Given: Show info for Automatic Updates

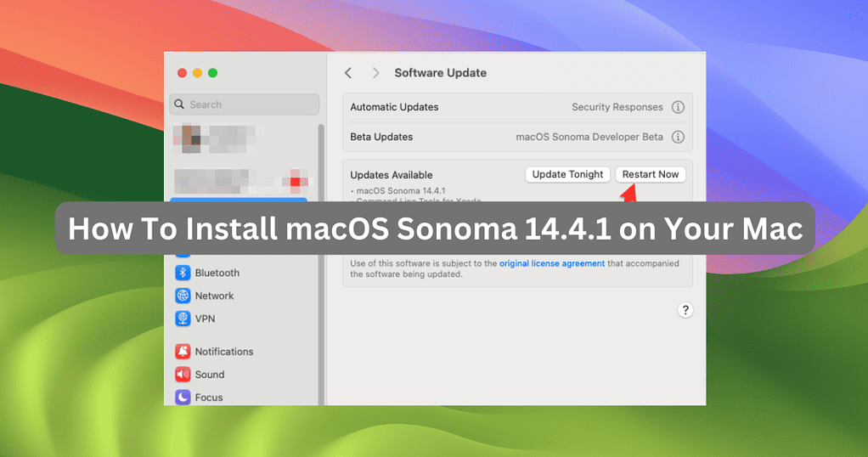Looking at the screenshot, I should pos(678,108).
